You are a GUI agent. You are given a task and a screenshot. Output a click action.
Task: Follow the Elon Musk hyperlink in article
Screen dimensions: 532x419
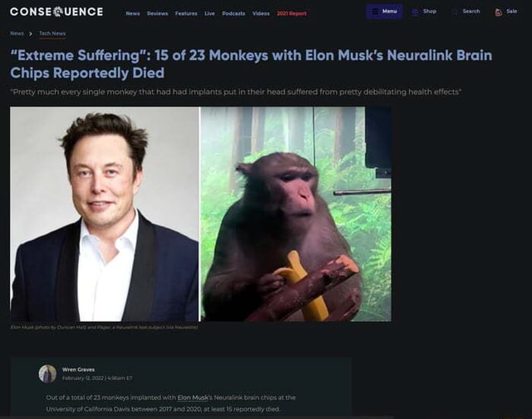point(192,397)
